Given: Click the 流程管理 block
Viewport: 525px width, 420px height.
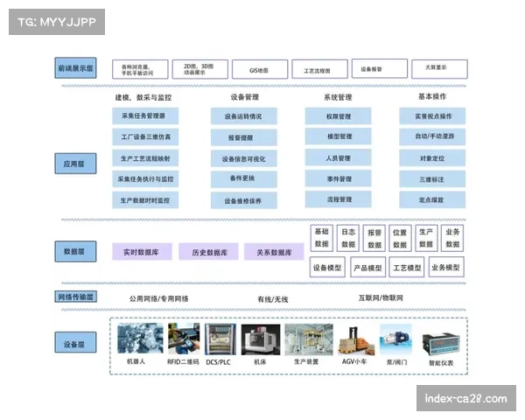Looking at the screenshot, I should [x=338, y=199].
